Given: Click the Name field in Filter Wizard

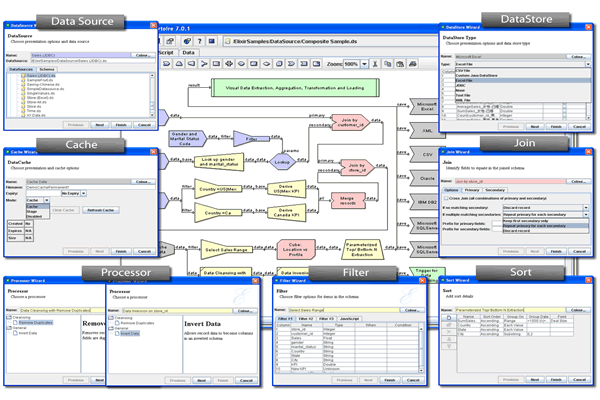Looking at the screenshot, I should (x=344, y=310).
